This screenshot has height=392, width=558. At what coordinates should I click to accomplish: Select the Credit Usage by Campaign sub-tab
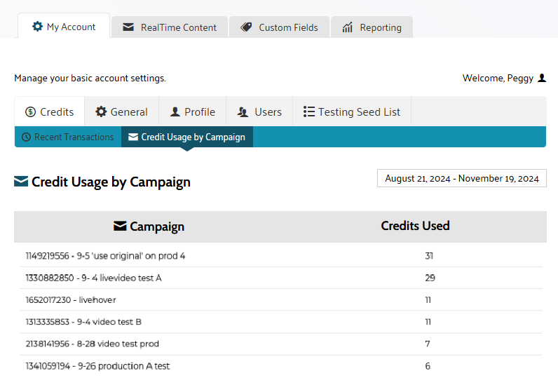(x=186, y=137)
